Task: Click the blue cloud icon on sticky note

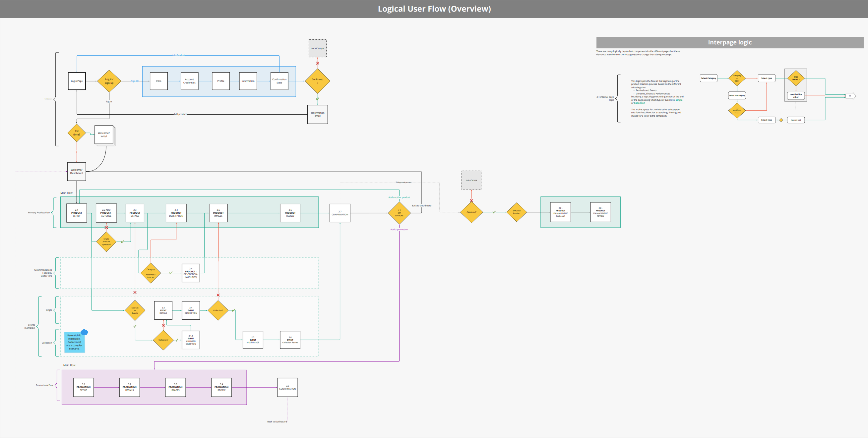Action: tap(84, 332)
